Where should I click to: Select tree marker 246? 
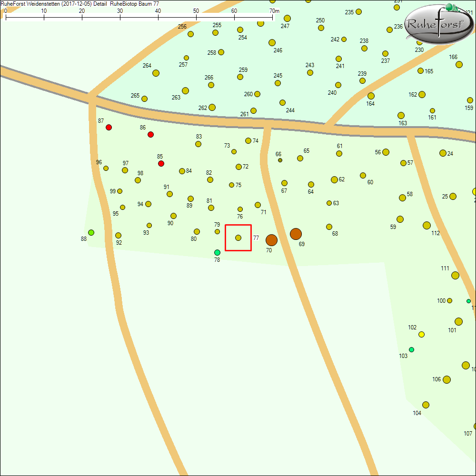(x=272, y=42)
